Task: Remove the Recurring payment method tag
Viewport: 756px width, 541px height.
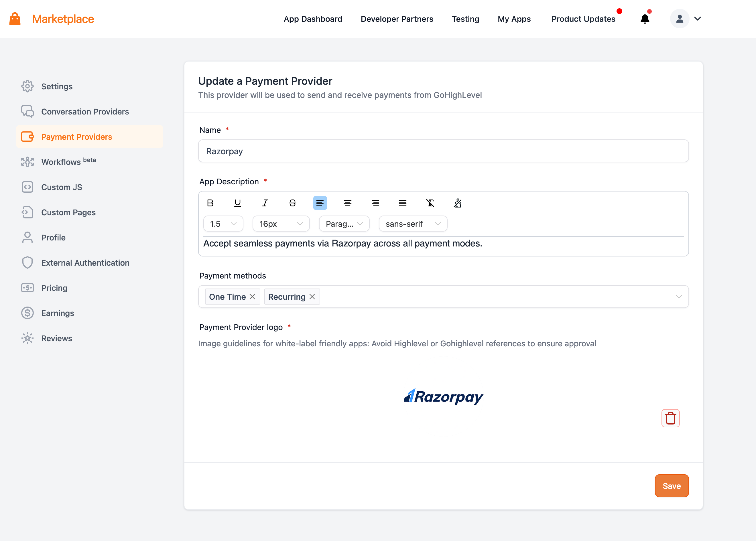Action: (x=312, y=297)
